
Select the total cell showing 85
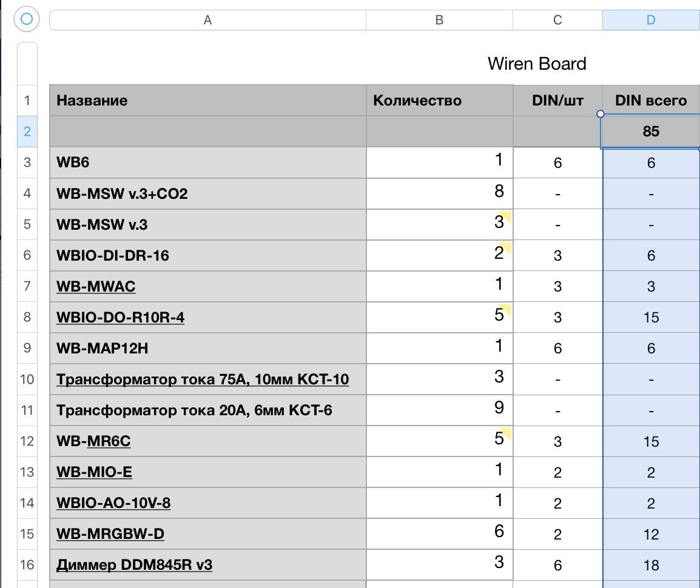(x=651, y=131)
